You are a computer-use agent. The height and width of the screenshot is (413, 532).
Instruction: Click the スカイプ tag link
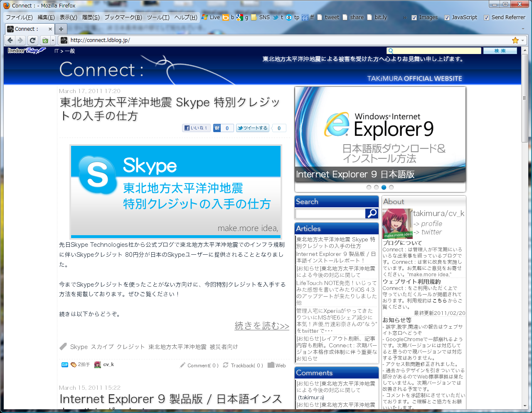click(x=101, y=347)
